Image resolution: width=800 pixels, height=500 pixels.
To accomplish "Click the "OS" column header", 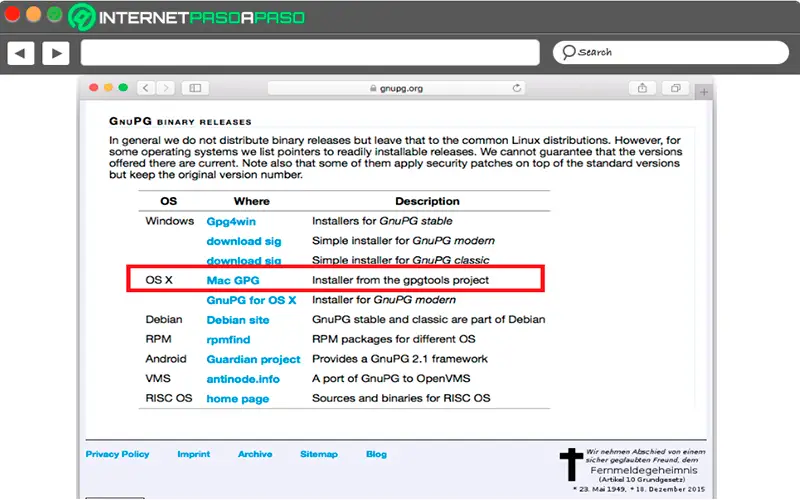I will tap(168, 201).
